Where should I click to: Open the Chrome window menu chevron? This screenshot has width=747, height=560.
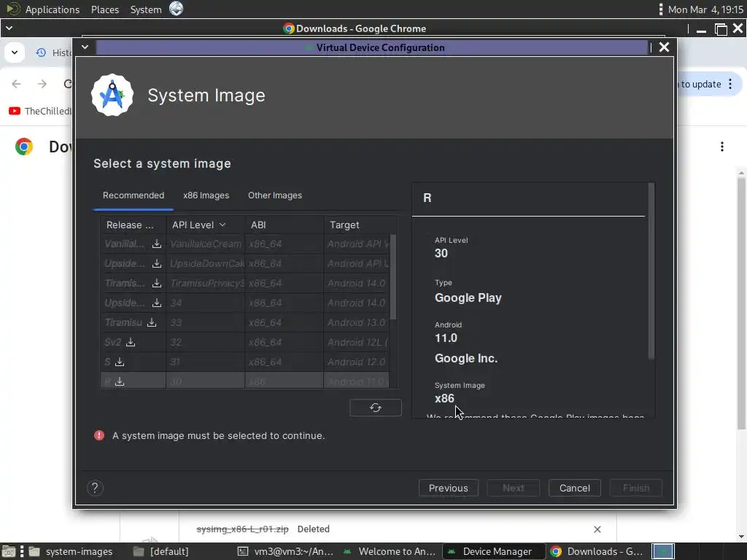[9, 28]
